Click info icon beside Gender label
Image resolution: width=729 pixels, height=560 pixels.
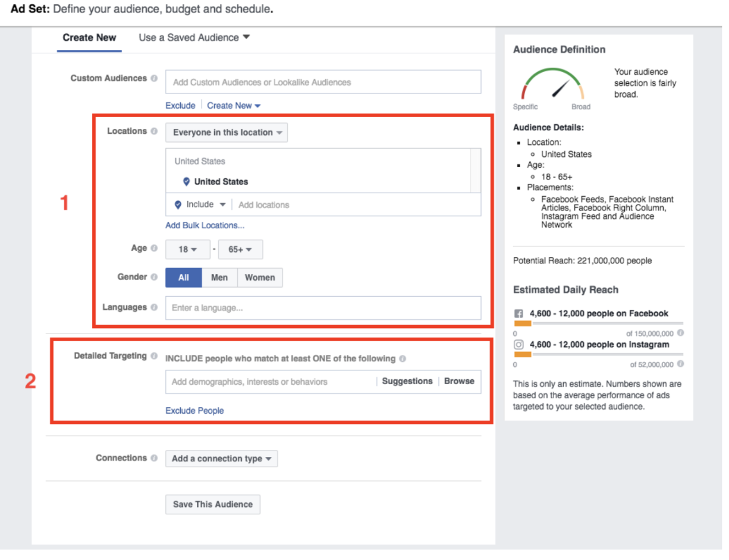(154, 277)
